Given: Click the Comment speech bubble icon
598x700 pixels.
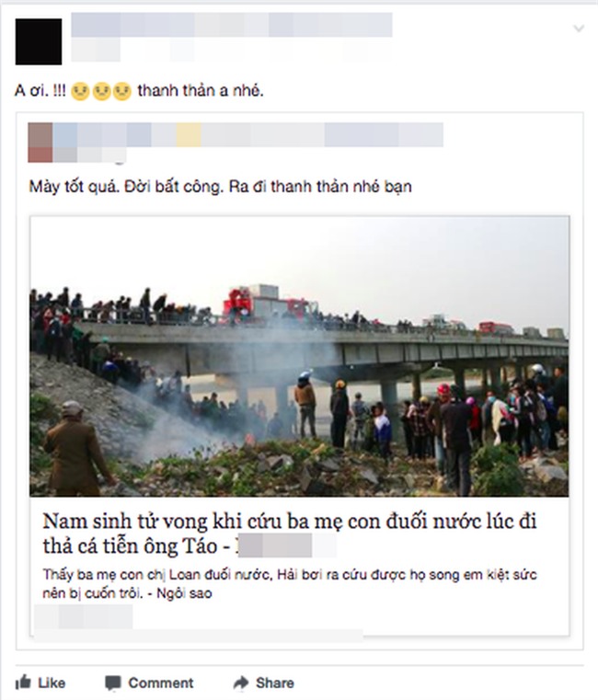Looking at the screenshot, I should pyautogui.click(x=112, y=683).
